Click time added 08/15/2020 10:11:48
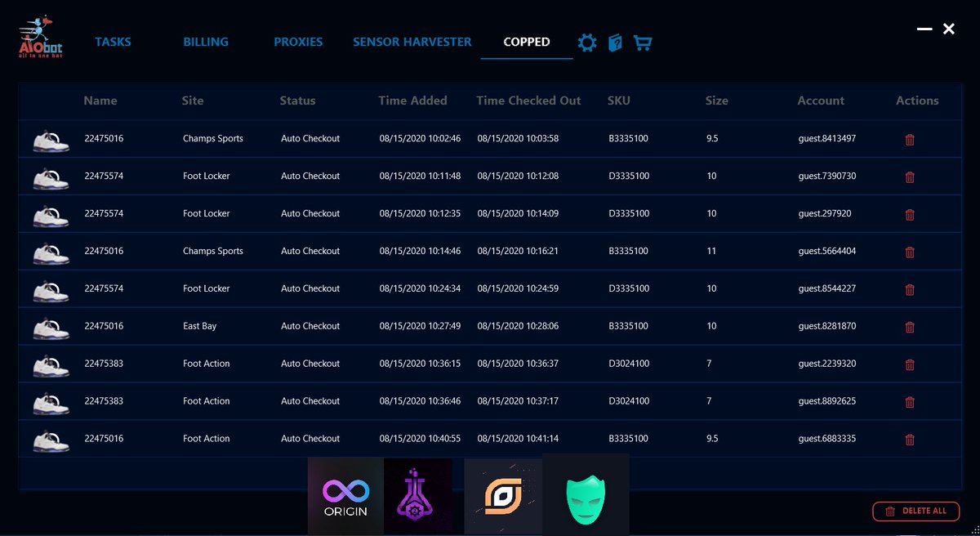This screenshot has height=536, width=980. [420, 176]
